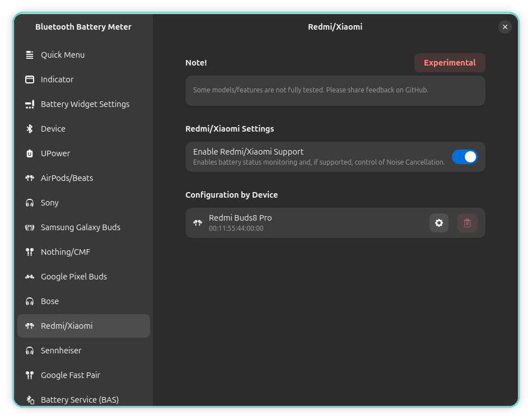Open the Sony section

(x=83, y=203)
